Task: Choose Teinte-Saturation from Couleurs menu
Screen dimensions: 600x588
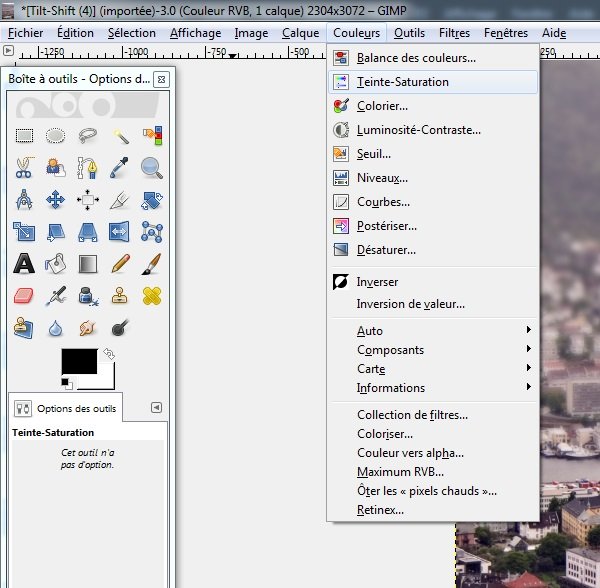Action: (x=402, y=82)
